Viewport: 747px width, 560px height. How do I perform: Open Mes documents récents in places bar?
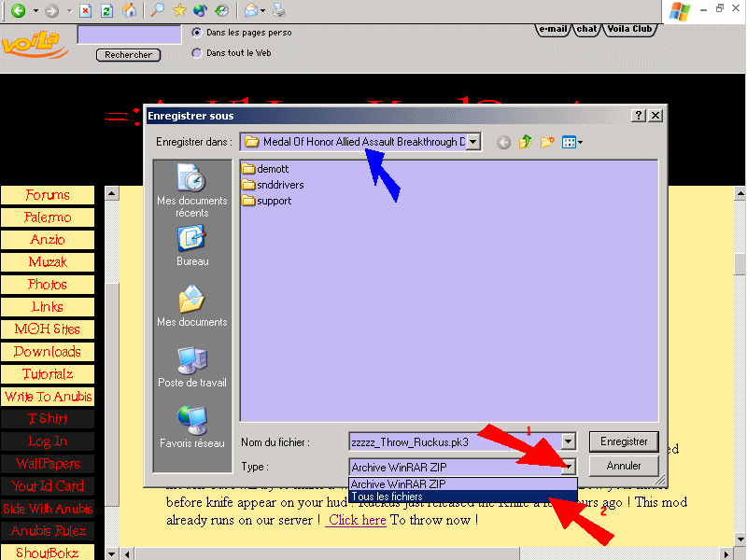coord(192,190)
